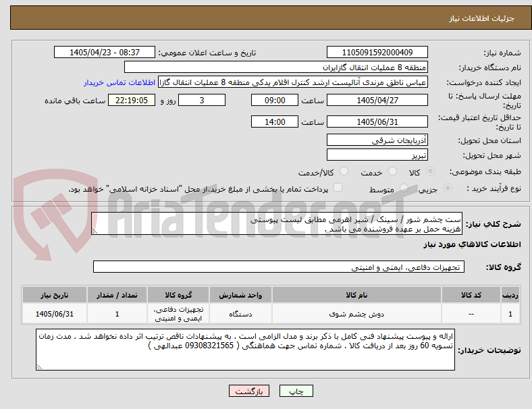Click the resize grip of description box
This screenshot has height=409, width=532.
[95, 231]
